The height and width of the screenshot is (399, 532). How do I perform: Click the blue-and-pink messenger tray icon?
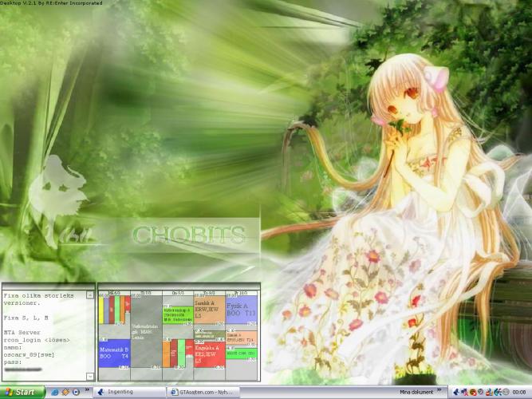click(x=464, y=392)
